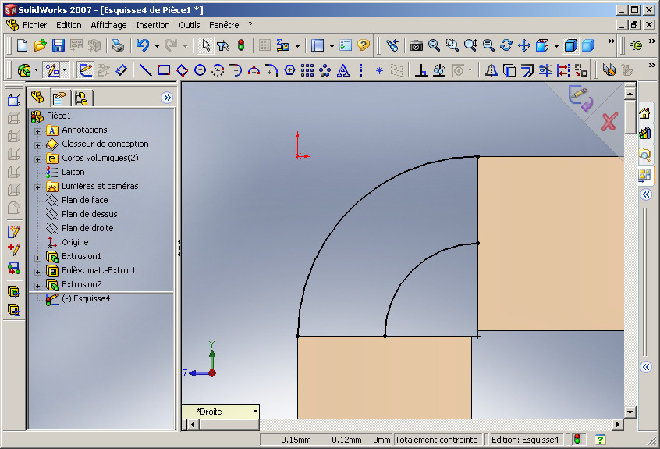Toggle the selection filter toolbar icon
Image resolution: width=660 pixels, height=449 pixels.
coord(223,45)
